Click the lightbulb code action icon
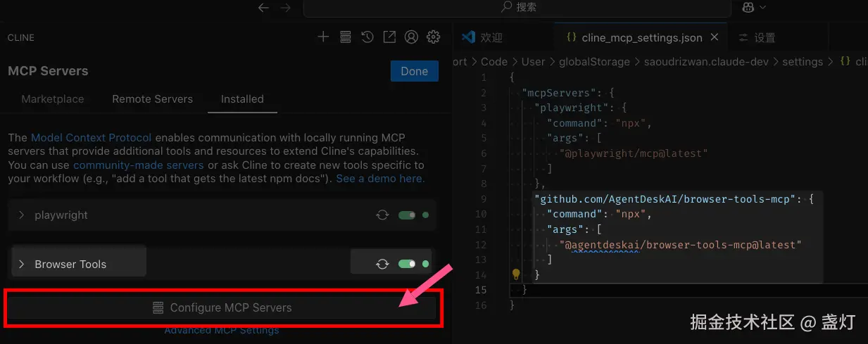Viewport: 868px width, 344px height. coord(516,274)
